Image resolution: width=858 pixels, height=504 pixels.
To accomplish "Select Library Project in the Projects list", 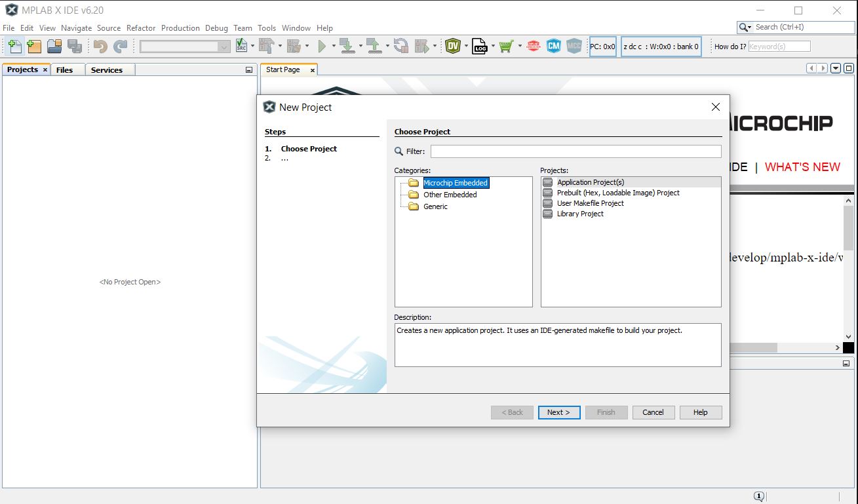I will [x=580, y=214].
